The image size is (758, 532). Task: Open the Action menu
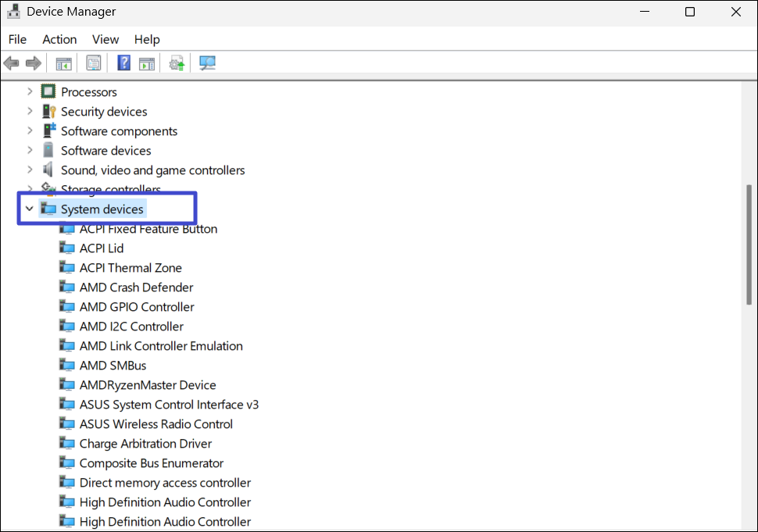(x=59, y=39)
